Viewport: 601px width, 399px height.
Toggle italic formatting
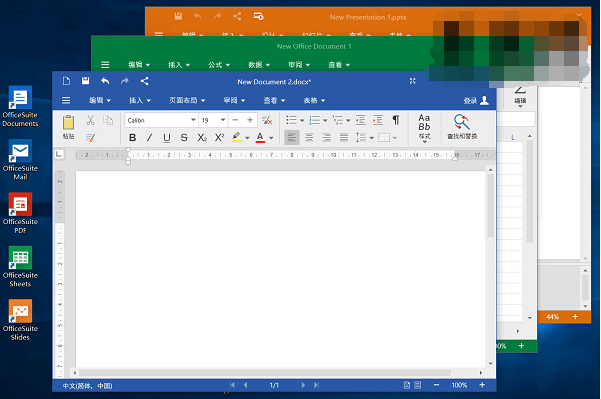149,137
